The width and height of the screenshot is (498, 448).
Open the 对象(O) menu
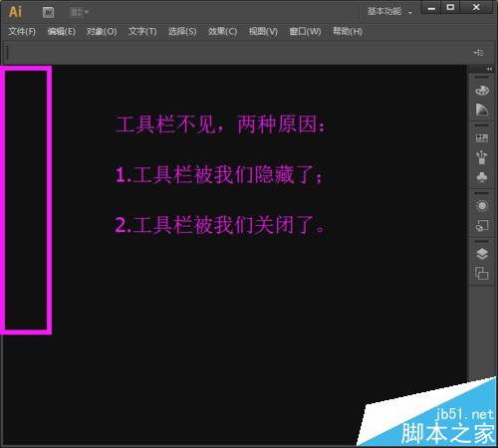coord(102,32)
